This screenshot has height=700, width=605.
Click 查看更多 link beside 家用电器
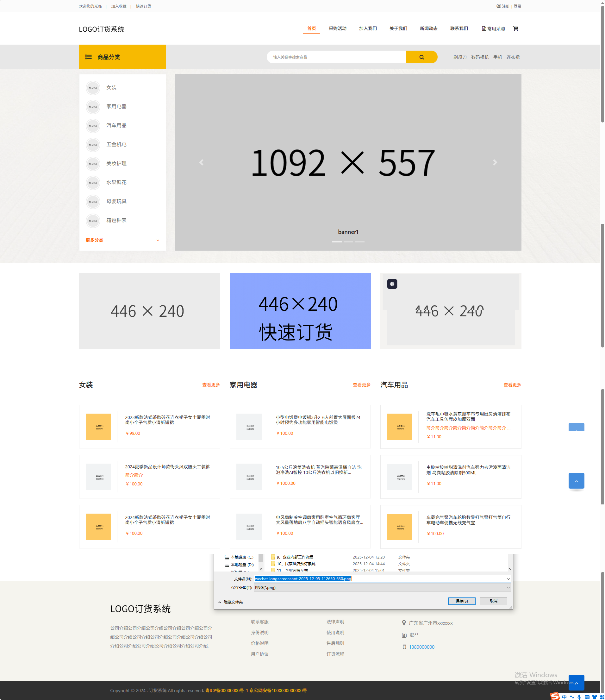point(361,385)
